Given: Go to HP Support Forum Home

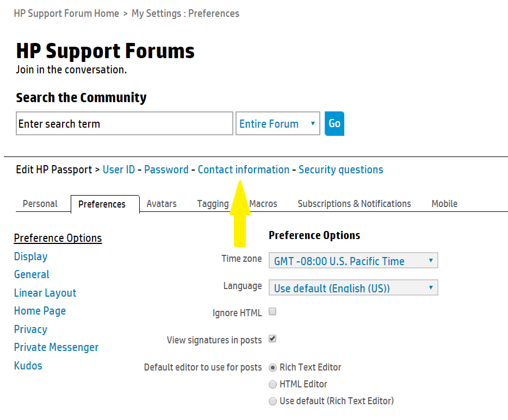Looking at the screenshot, I should (x=66, y=13).
